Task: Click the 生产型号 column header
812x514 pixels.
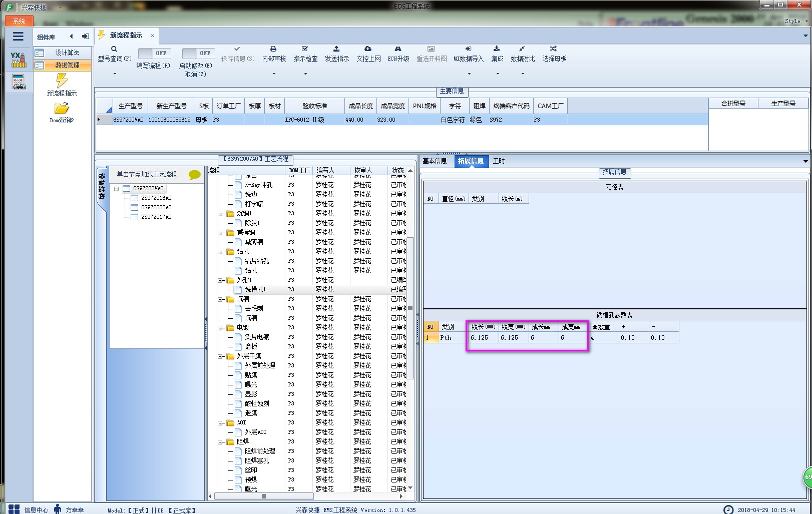Action: [130, 106]
